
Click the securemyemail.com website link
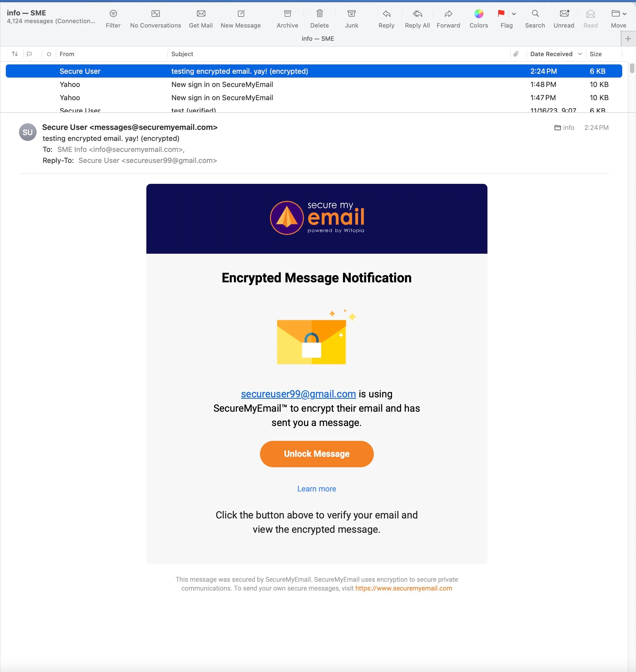point(404,588)
